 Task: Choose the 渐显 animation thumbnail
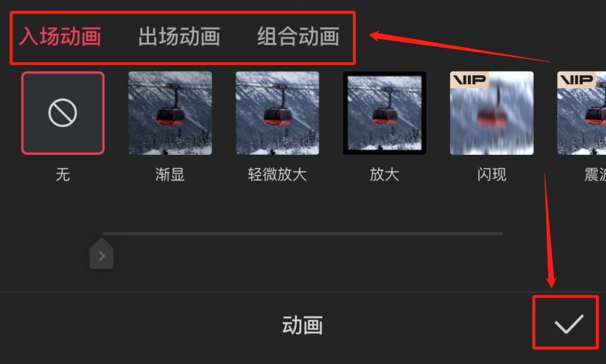tap(170, 113)
